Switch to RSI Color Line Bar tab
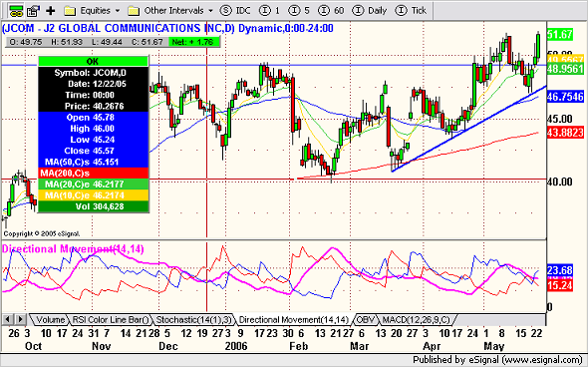Viewport: 588px width, 367px height. point(111,320)
